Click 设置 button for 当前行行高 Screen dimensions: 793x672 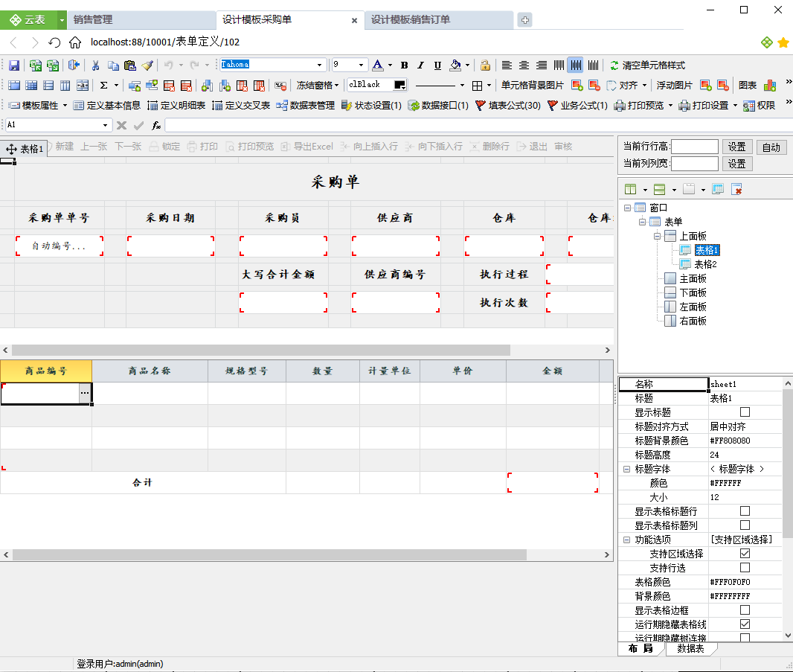737,147
